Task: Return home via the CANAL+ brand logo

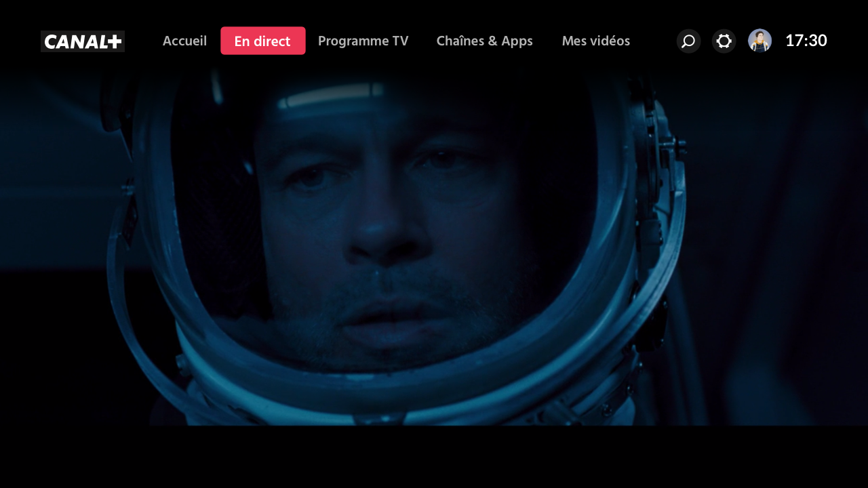Action: 83,41
